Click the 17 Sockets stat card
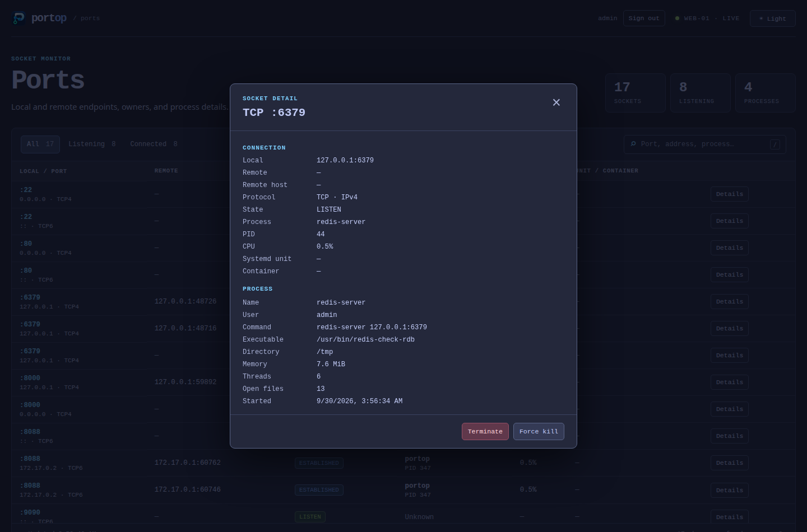The width and height of the screenshot is (807, 532). coord(636,93)
